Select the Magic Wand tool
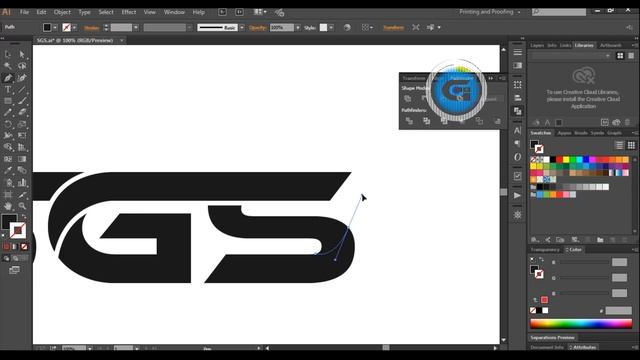This screenshot has width=640, height=360. tap(8, 66)
